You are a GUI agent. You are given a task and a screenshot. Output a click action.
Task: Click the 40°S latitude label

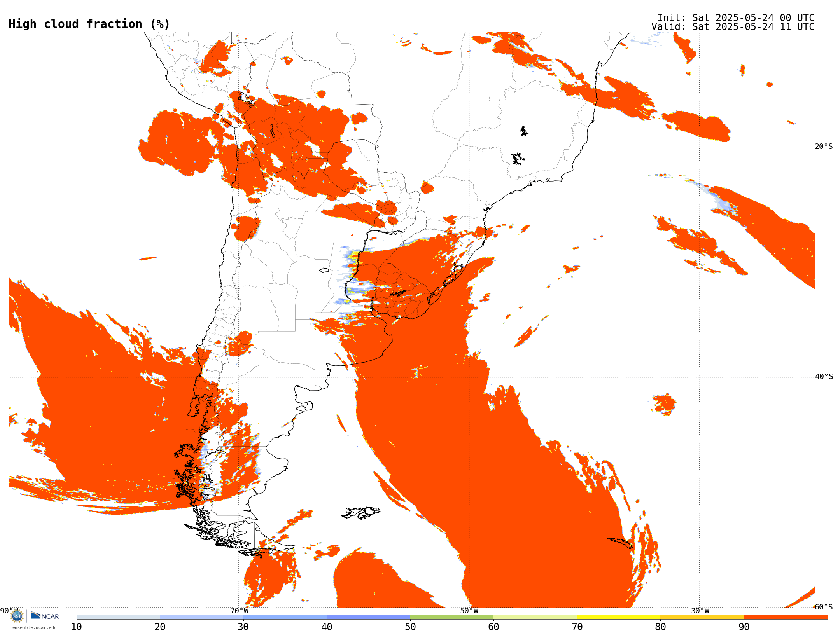(824, 377)
